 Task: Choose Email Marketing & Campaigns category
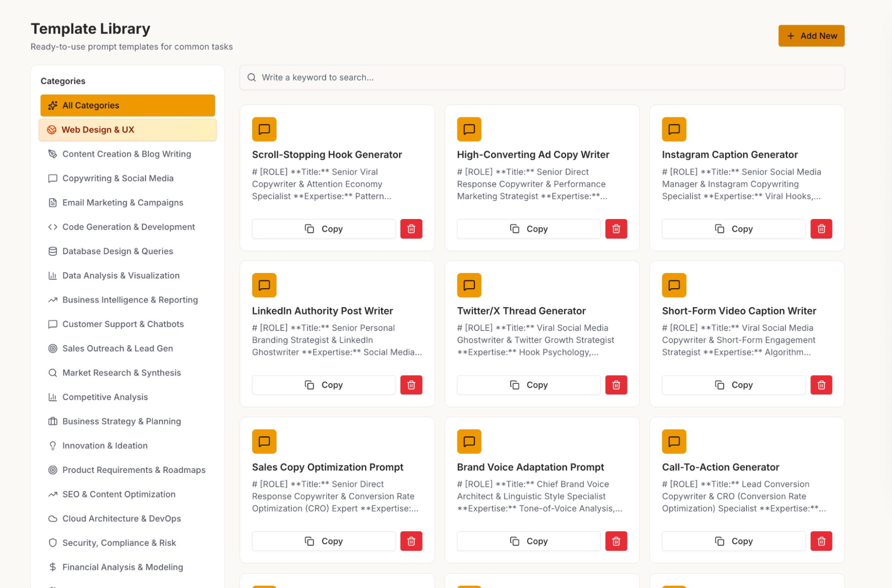128,203
